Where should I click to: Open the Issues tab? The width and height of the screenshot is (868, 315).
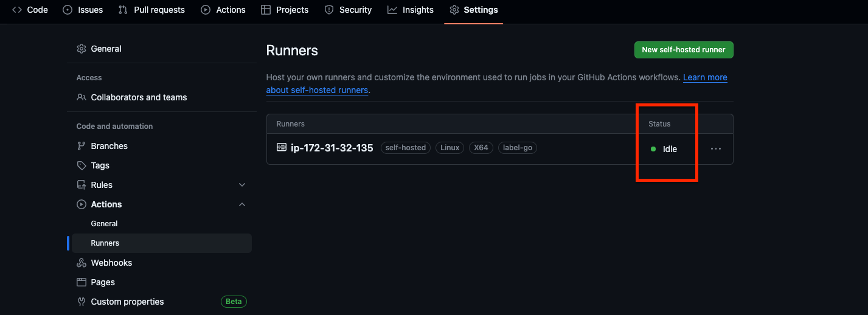[x=83, y=10]
